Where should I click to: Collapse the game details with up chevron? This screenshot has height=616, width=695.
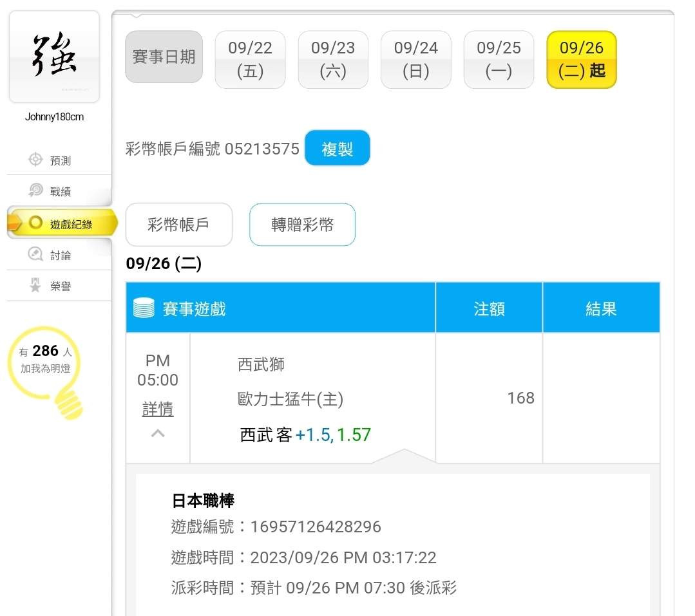click(158, 433)
